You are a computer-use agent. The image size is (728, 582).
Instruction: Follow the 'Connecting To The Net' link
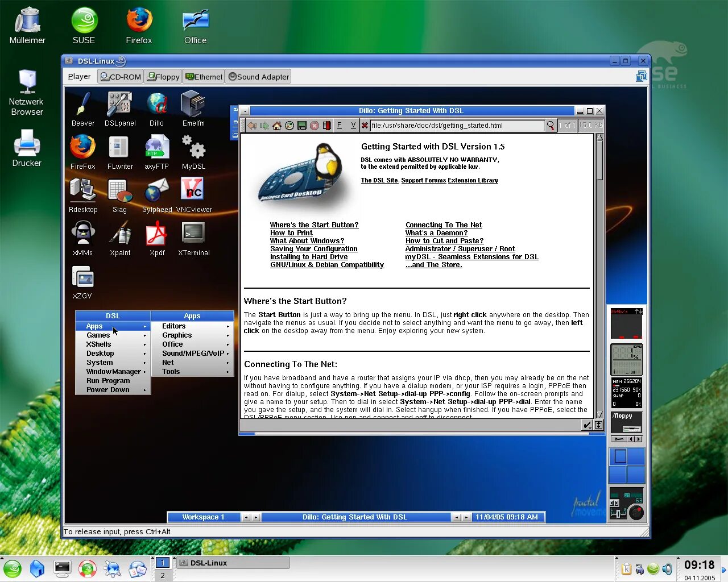point(444,225)
